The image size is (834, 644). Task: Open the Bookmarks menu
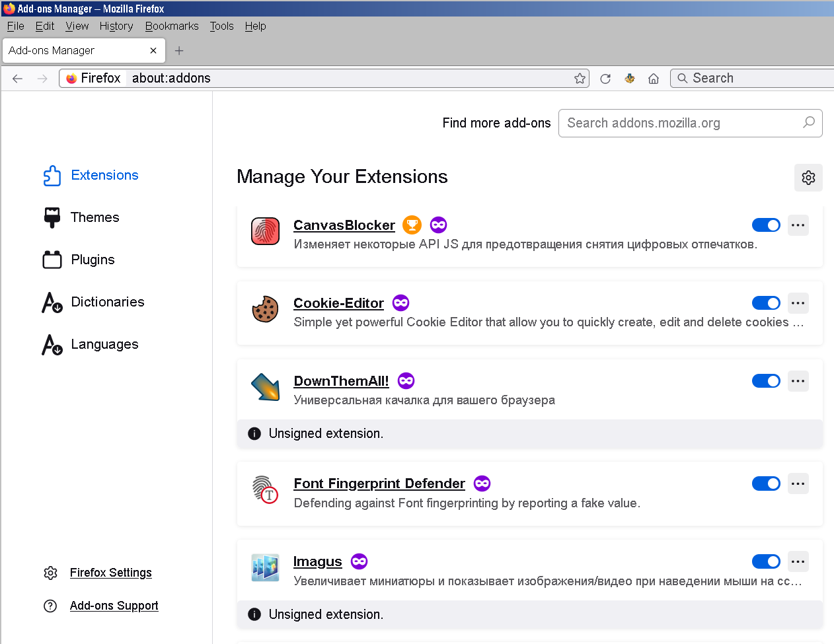(172, 26)
